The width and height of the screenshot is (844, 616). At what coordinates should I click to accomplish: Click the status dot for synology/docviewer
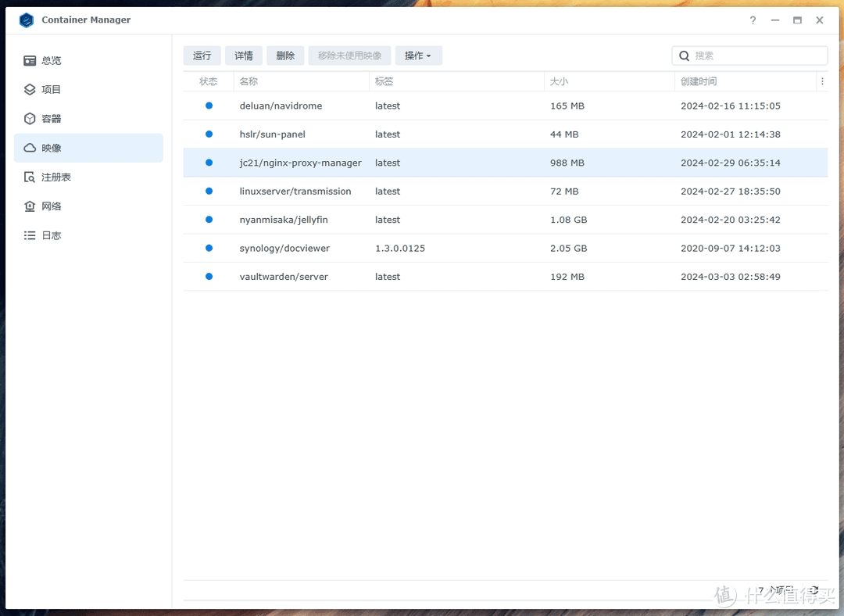click(209, 248)
